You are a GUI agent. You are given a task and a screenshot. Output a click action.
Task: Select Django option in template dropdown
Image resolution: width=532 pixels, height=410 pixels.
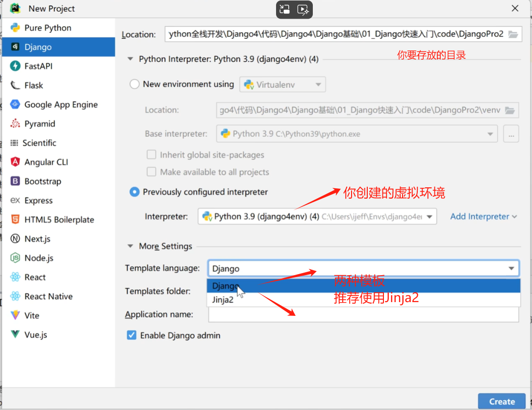point(226,286)
